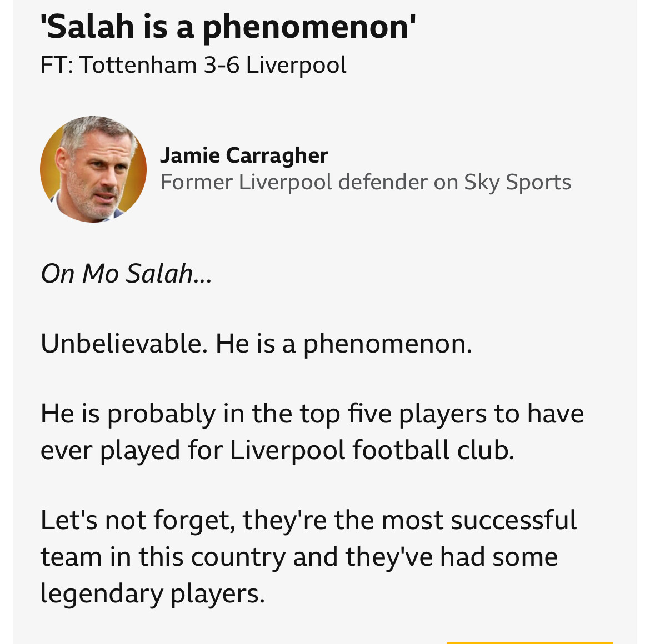Image resolution: width=650 pixels, height=644 pixels.
Task: Click the word 'Tottenham' in the score line
Action: [x=138, y=65]
